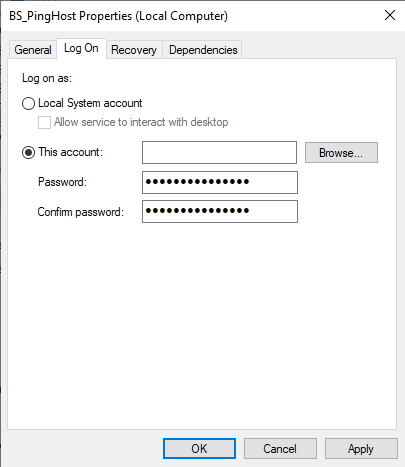Go to the Dependencies tab
The width and height of the screenshot is (405, 467).
(x=203, y=50)
